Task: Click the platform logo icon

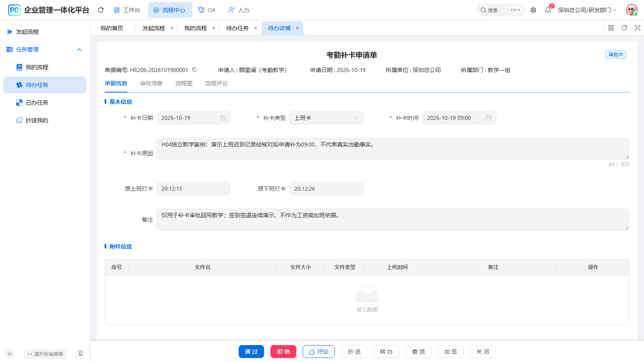Action: (x=14, y=10)
